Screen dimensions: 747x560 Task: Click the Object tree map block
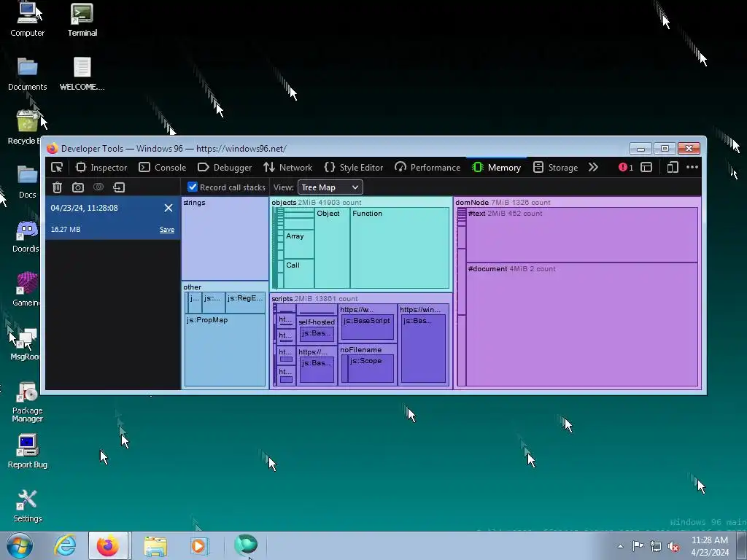(332, 248)
